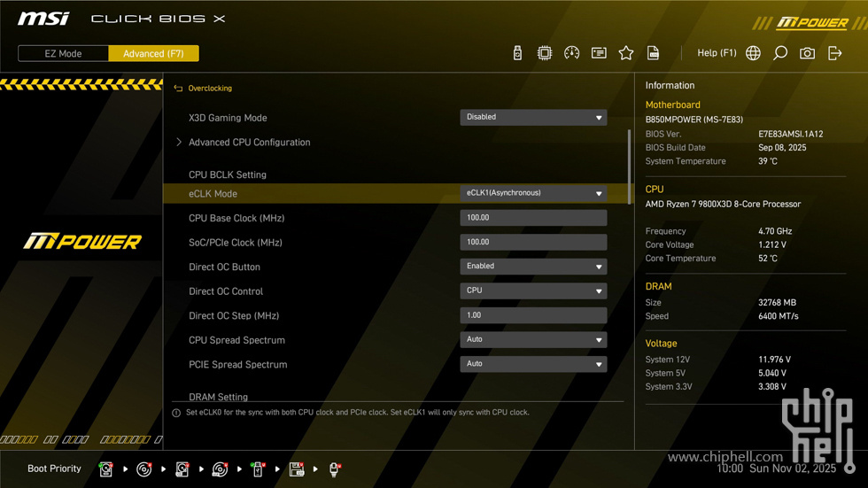Change Direct OC Button dropdown setting

click(x=533, y=267)
